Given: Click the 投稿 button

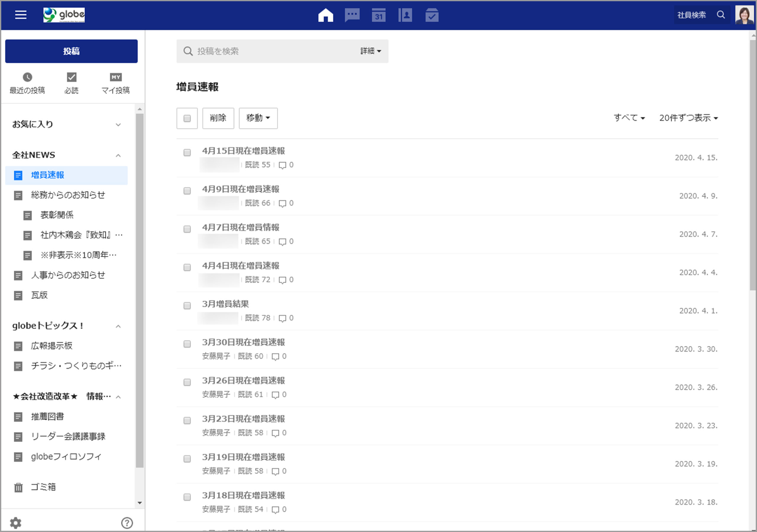Looking at the screenshot, I should tap(71, 51).
